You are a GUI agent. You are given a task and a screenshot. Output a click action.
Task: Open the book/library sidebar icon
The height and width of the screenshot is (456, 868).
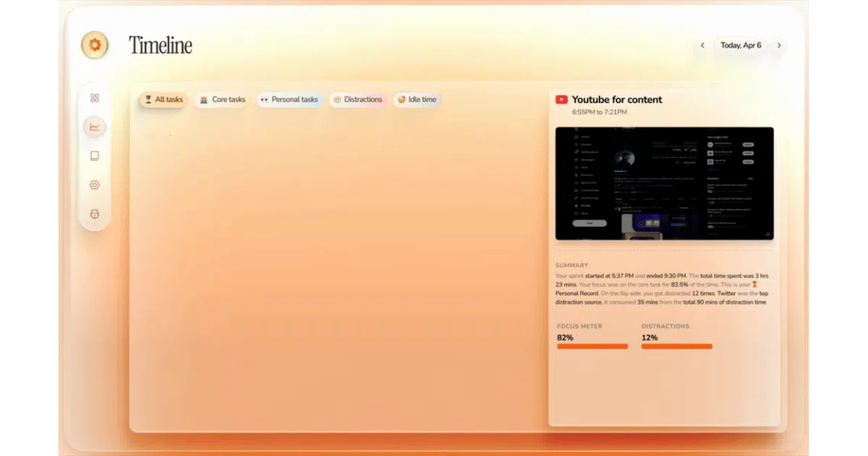pyautogui.click(x=95, y=156)
